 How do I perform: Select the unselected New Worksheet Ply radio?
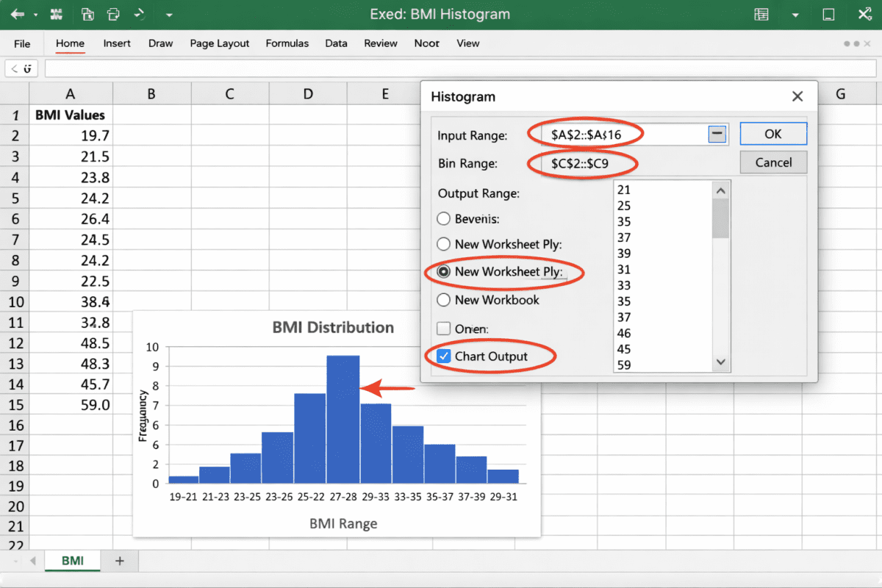tap(443, 244)
